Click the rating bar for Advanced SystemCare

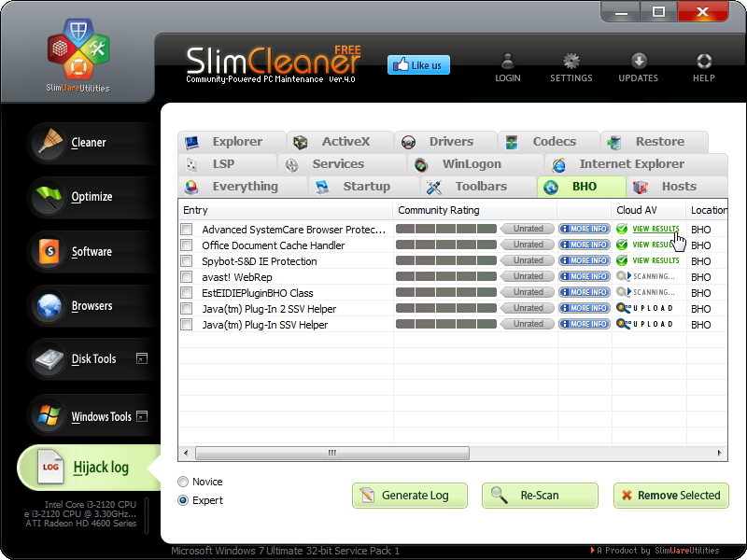tap(446, 229)
